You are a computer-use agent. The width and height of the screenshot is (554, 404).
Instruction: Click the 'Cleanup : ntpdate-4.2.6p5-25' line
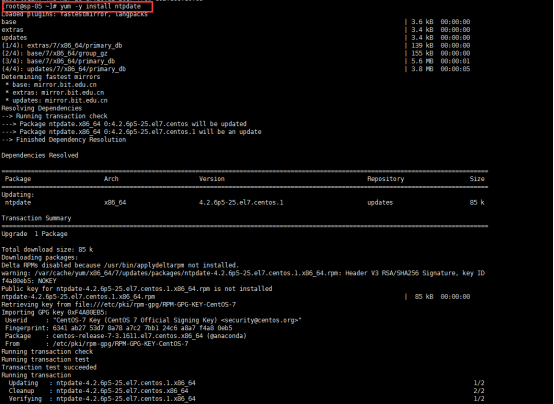pyautogui.click(x=99, y=391)
